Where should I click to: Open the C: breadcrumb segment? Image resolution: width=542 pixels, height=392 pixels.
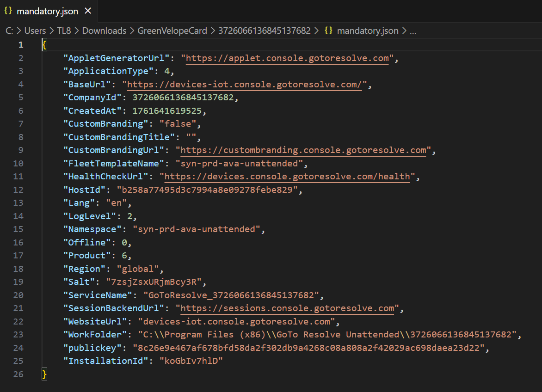9,31
